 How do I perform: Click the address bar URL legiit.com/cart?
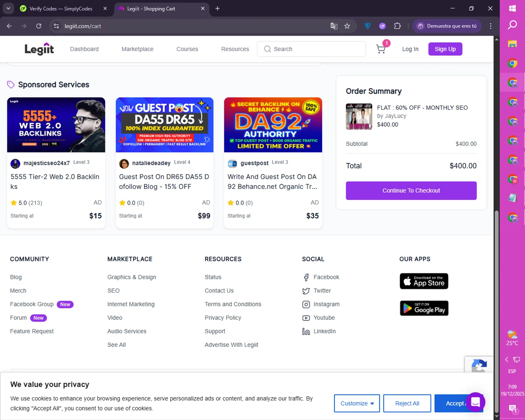point(83,26)
